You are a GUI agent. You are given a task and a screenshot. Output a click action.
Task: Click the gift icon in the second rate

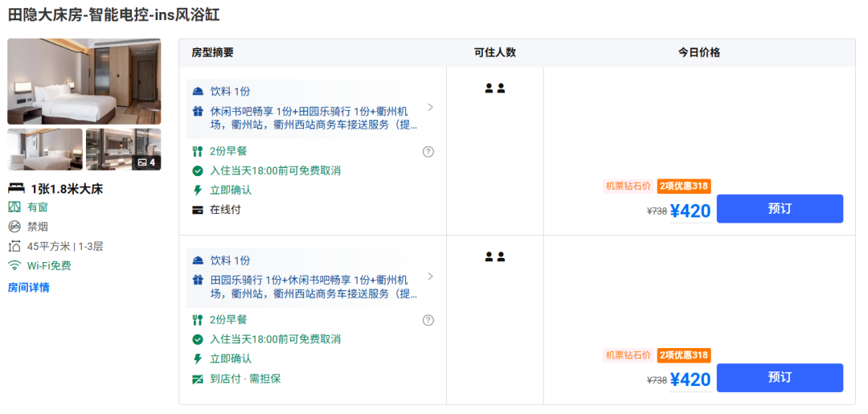pyautogui.click(x=198, y=280)
